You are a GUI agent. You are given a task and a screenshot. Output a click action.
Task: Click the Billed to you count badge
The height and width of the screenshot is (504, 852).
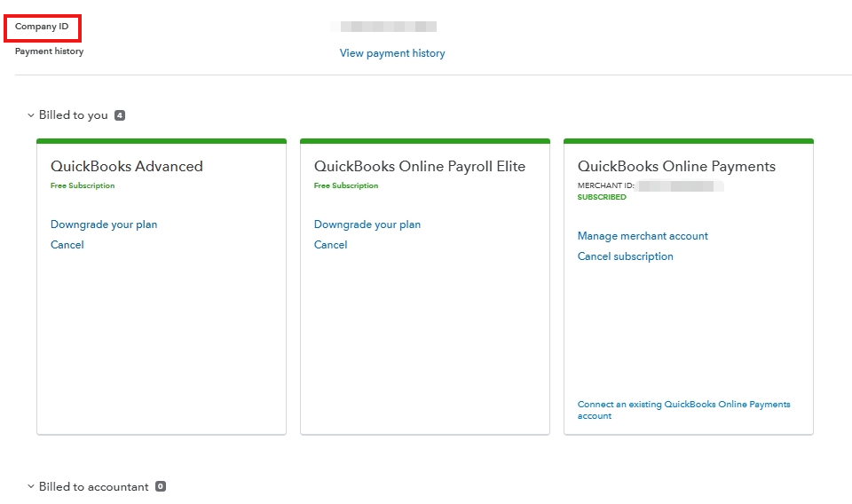(x=120, y=115)
